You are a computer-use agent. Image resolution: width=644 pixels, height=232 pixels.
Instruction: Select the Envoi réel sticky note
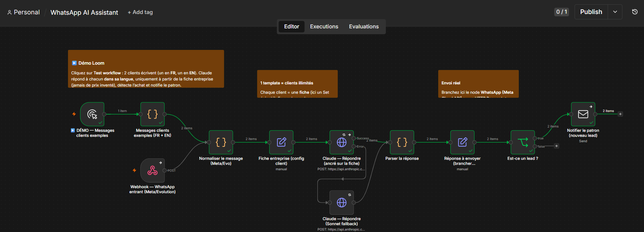click(x=479, y=84)
